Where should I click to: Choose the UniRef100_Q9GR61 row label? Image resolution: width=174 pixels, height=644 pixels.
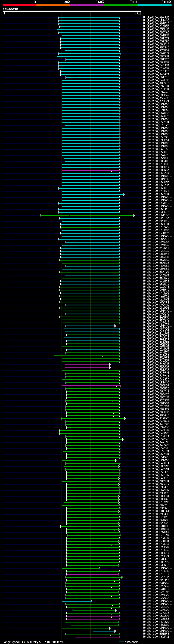pyautogui.click(x=156, y=140)
